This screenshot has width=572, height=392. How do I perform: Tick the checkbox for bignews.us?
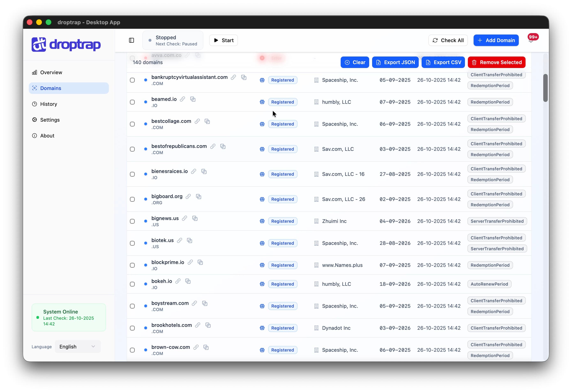(132, 221)
